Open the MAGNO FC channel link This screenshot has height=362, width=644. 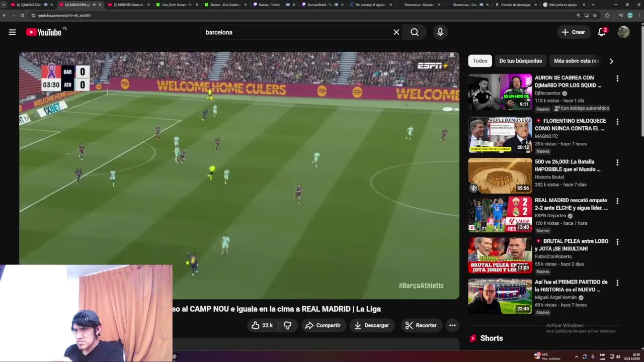coord(546,136)
